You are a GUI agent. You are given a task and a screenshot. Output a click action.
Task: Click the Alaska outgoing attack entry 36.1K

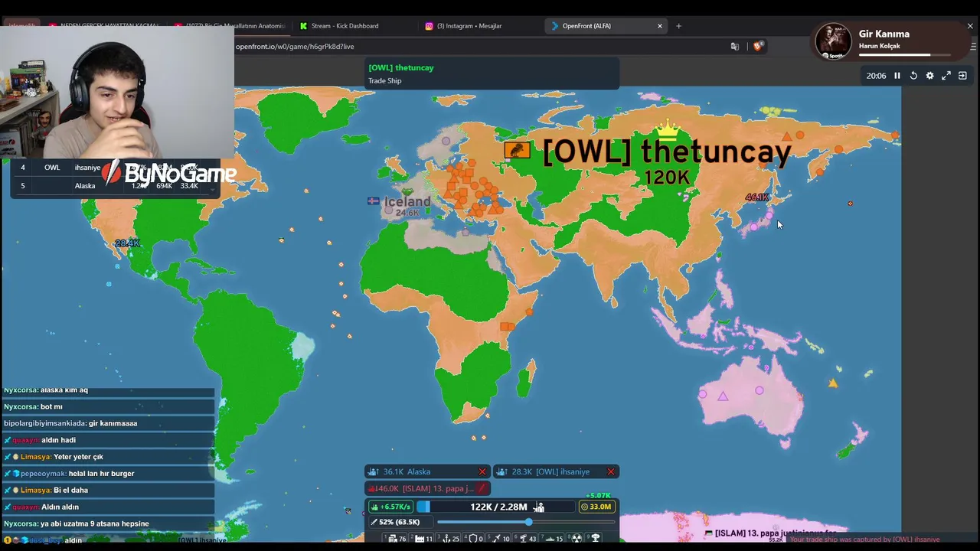(x=428, y=472)
